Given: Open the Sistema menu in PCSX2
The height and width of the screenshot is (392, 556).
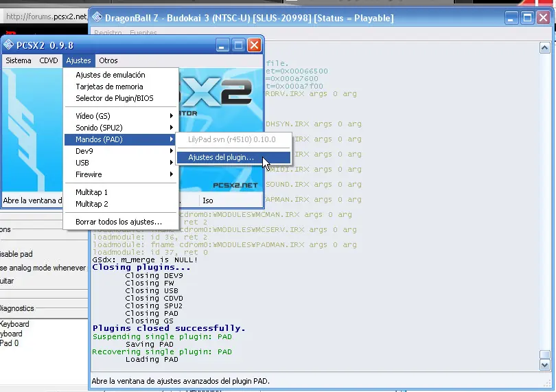Looking at the screenshot, I should point(19,60).
